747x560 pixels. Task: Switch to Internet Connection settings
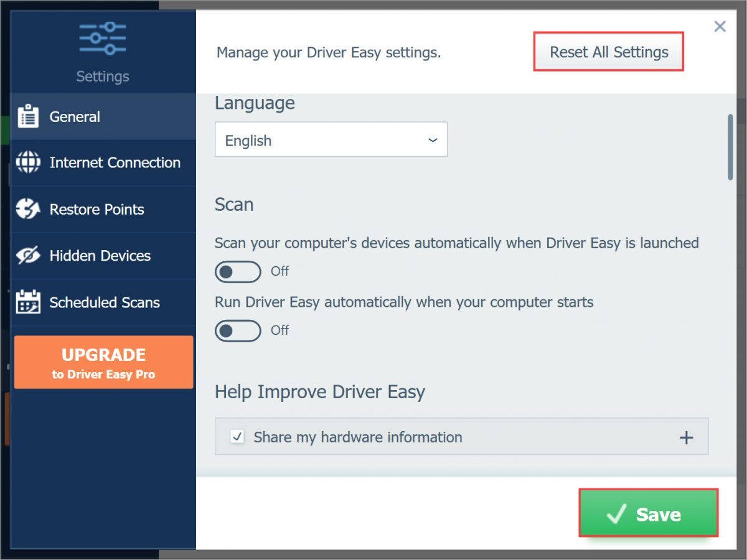coord(103,163)
